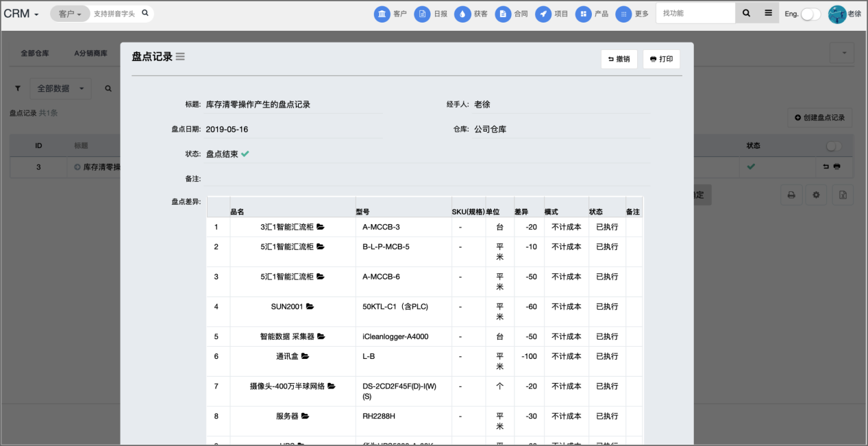868x446 pixels.
Task: Open folder icon next to 通讯盒
Action: tap(305, 356)
